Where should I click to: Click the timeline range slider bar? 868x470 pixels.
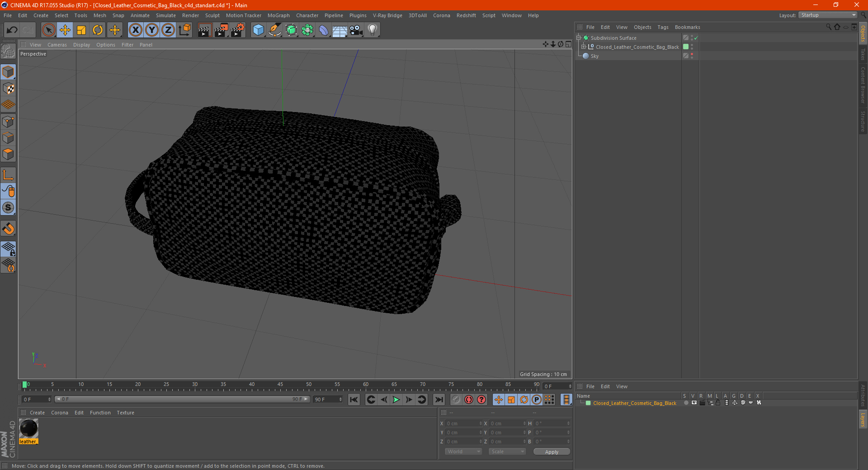[182, 399]
